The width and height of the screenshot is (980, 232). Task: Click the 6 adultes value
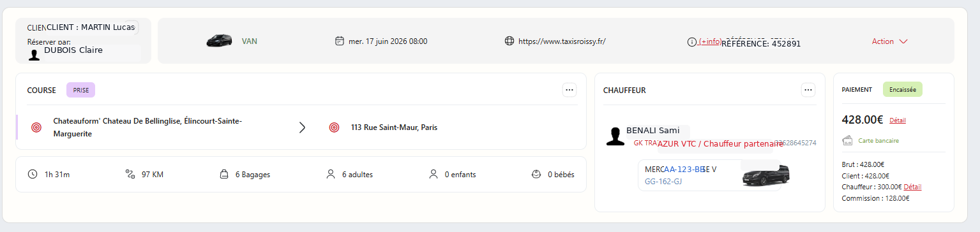tap(358, 175)
